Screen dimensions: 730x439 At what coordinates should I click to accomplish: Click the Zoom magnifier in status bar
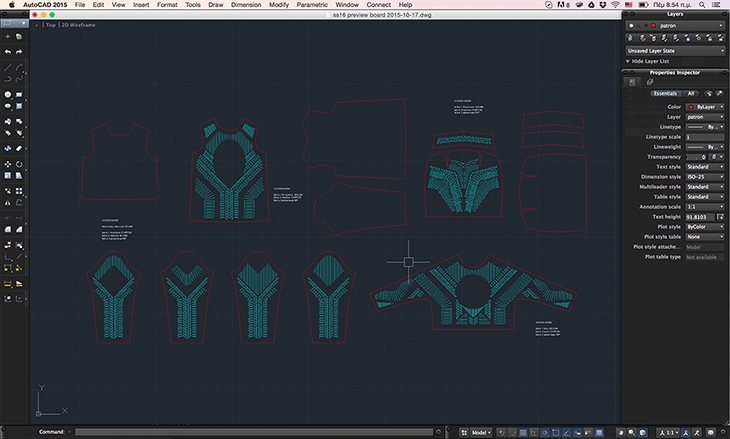(x=631, y=432)
